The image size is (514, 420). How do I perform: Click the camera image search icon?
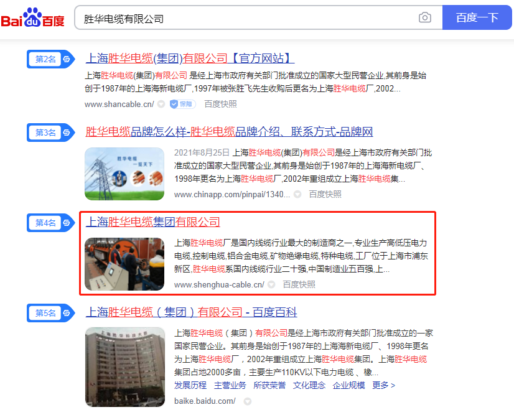click(425, 17)
